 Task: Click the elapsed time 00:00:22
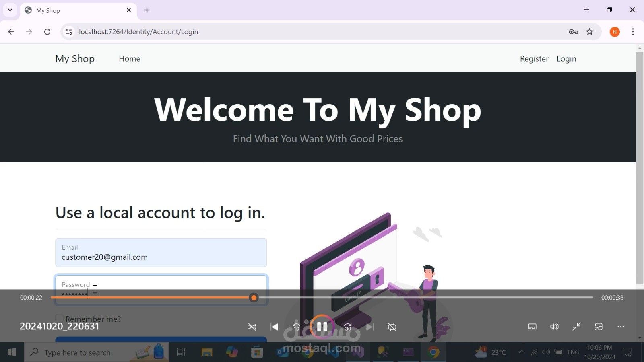[31, 298]
